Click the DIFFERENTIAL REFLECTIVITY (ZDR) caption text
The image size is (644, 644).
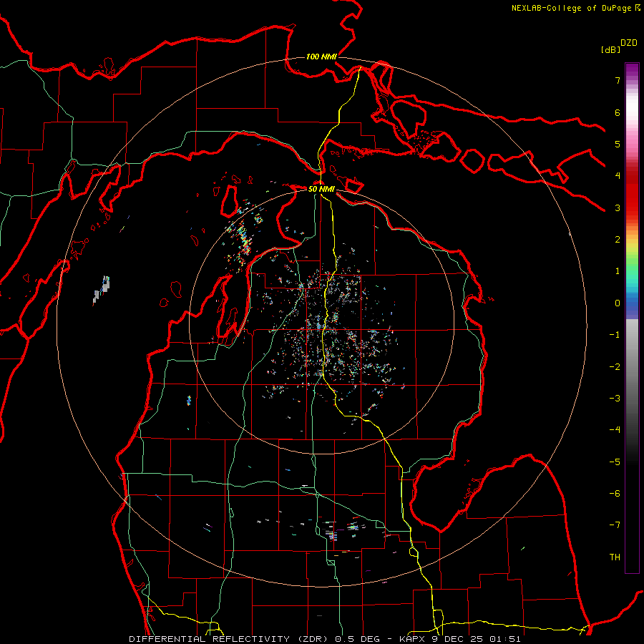(230, 639)
